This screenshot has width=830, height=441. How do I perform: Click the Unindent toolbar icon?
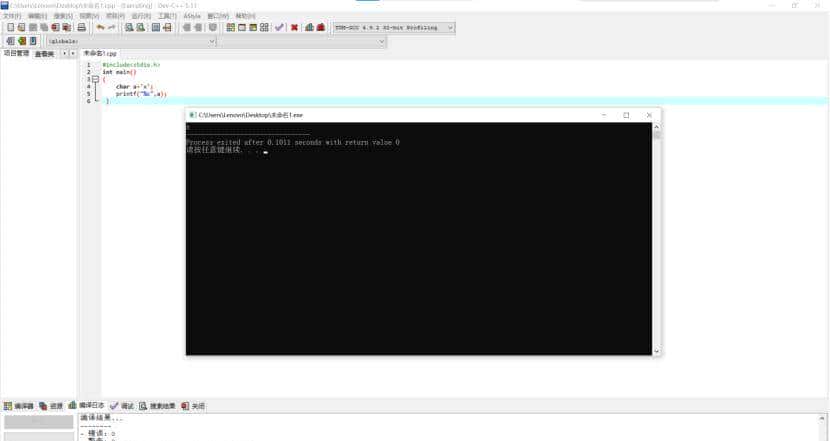[197, 28]
